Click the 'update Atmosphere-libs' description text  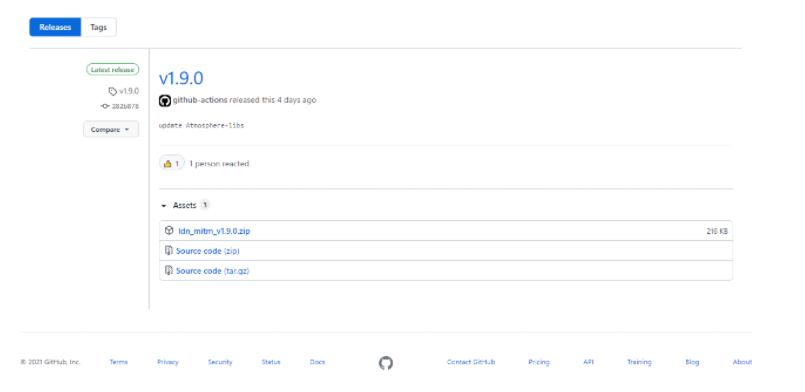201,125
